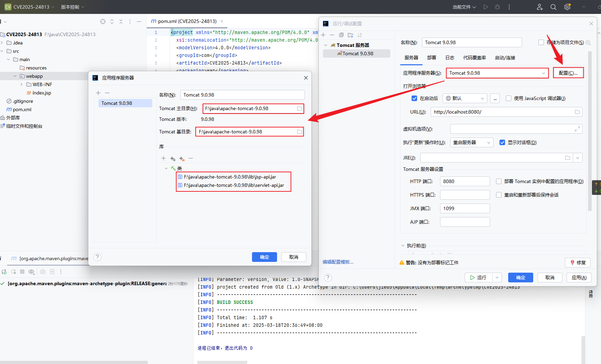Sort configurations in run/debug dialog
This screenshot has height=364, width=601.
[360, 35]
